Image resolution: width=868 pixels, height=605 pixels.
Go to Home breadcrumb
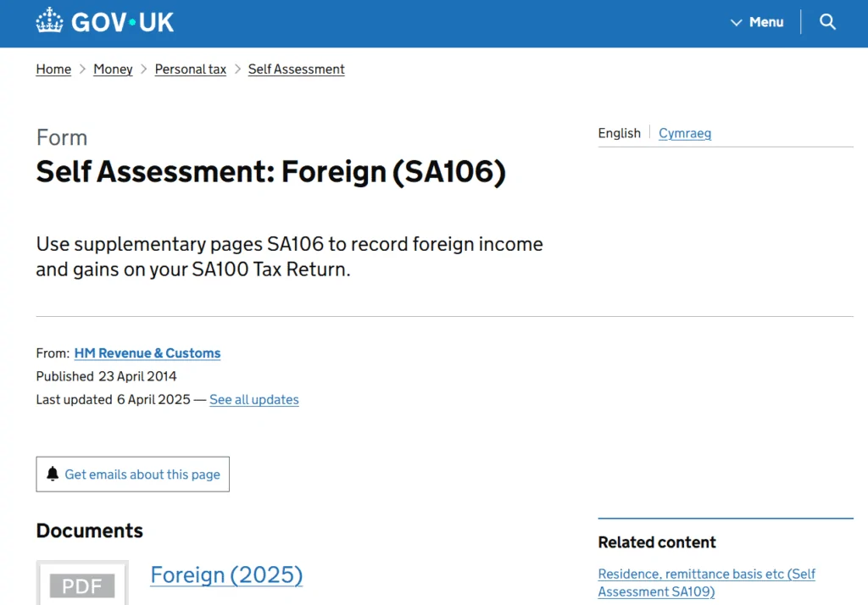pyautogui.click(x=53, y=69)
